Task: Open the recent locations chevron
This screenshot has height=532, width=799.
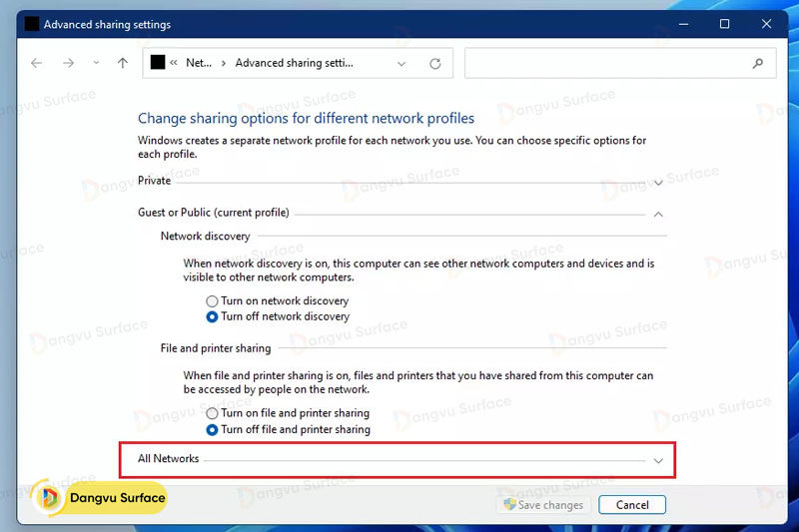Action: click(96, 63)
